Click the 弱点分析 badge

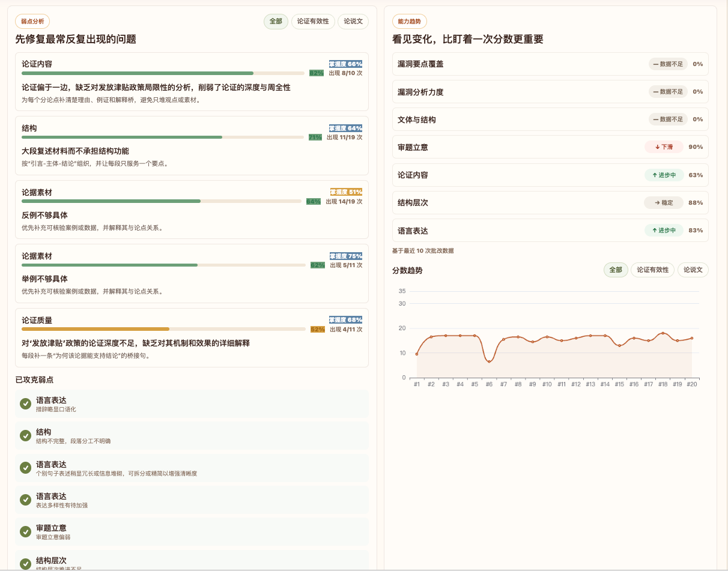tap(32, 21)
